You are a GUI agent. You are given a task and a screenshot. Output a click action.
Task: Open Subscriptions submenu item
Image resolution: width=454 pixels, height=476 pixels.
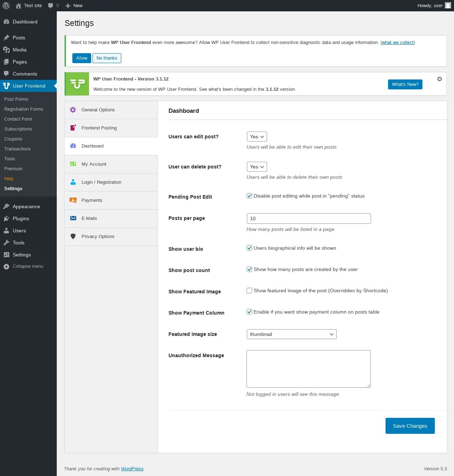pos(18,129)
